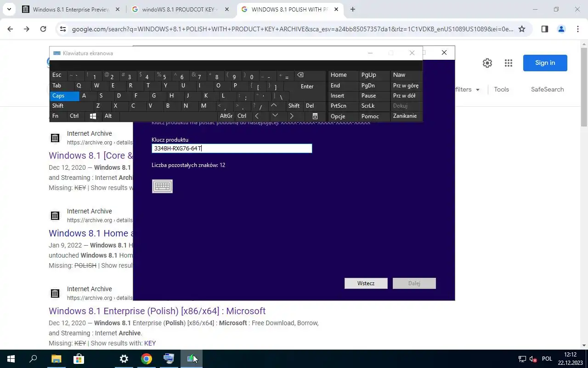
Task: Click the Esc key on the on-screen keyboard
Action: 58,75
